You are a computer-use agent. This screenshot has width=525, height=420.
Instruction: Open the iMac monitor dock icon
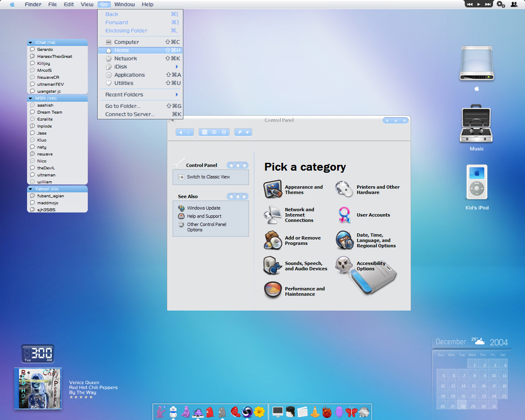278,411
